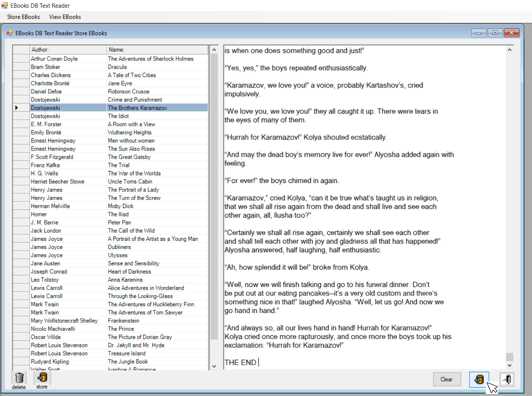Select "A Portrait of the Artist as a Young Man"
Viewport: 532px width, 396px height.
point(158,239)
